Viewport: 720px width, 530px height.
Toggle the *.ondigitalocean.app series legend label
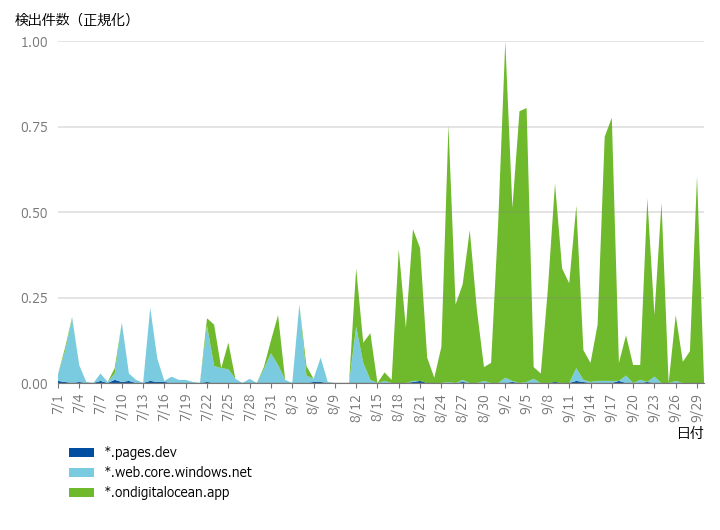[166, 492]
